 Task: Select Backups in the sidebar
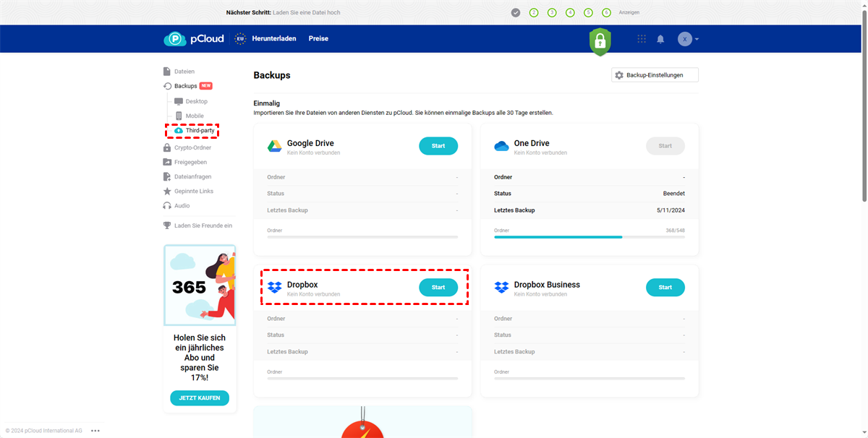[185, 86]
